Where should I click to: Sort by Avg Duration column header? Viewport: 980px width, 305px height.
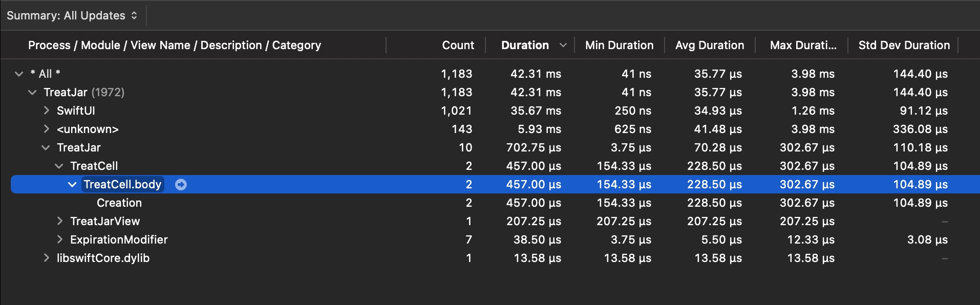point(709,45)
